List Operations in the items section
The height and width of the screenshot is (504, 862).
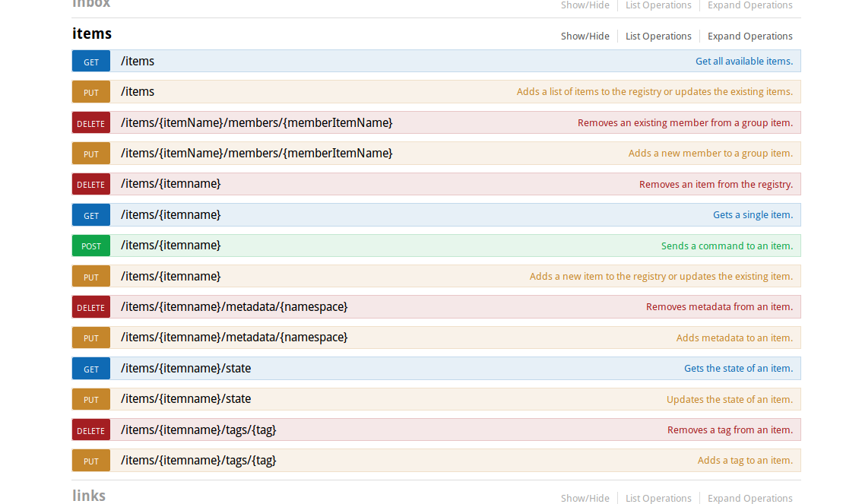point(658,36)
